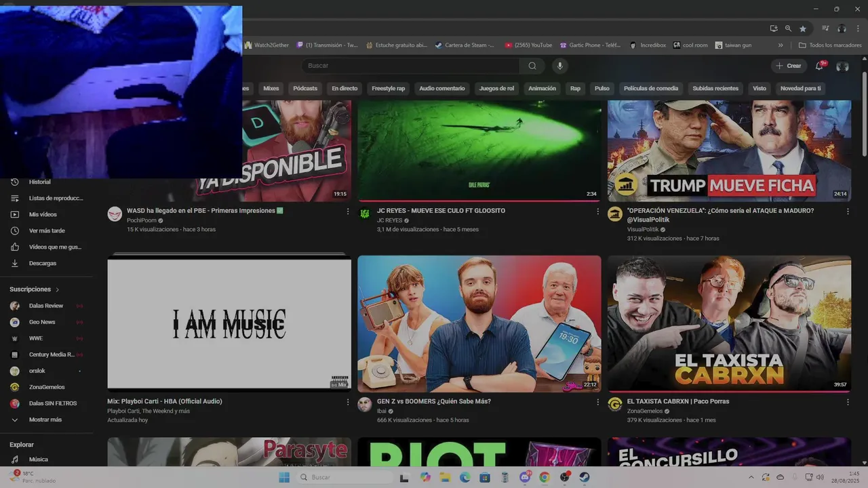Select the Mixes filter chip
The image size is (868, 488).
point(271,89)
